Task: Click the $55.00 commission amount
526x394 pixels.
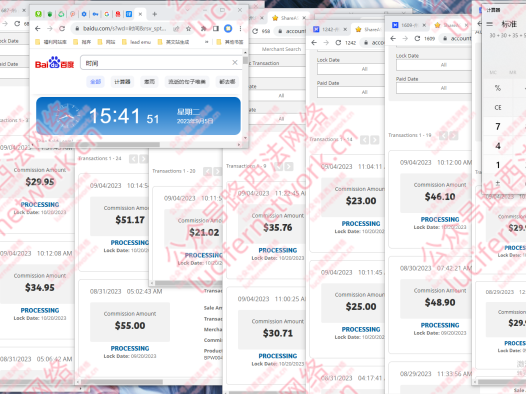Action: click(130, 326)
